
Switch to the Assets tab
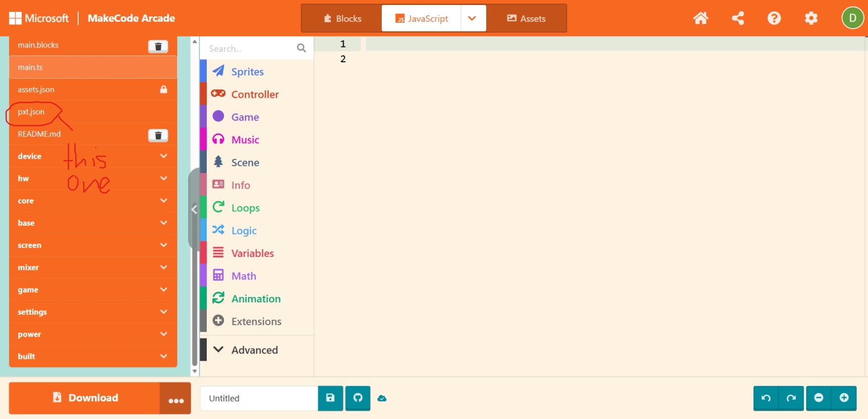[x=526, y=18]
